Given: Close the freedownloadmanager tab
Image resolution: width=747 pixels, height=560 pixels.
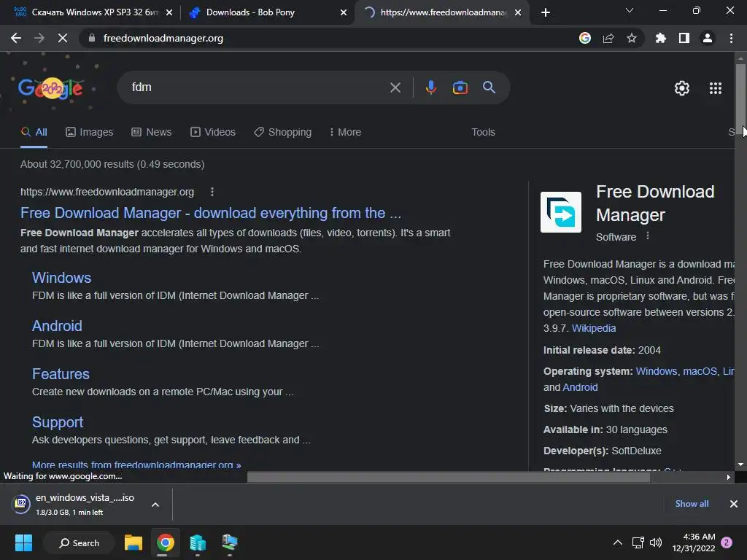Looking at the screenshot, I should click(519, 12).
